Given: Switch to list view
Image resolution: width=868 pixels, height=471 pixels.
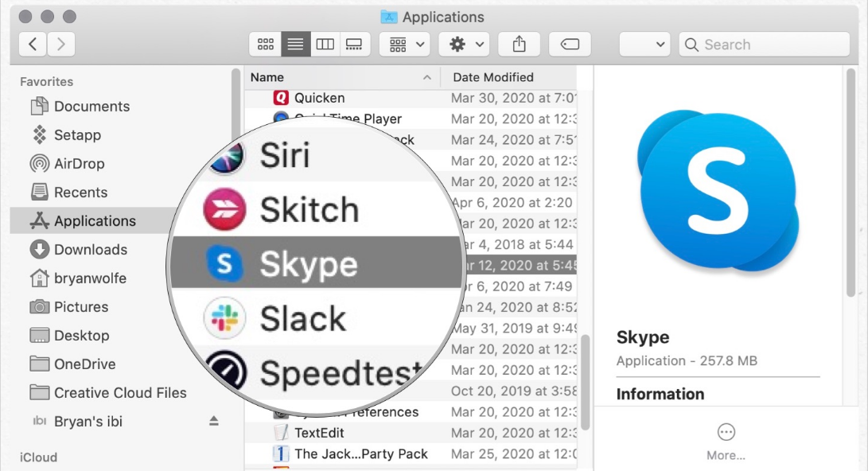Looking at the screenshot, I should point(296,45).
